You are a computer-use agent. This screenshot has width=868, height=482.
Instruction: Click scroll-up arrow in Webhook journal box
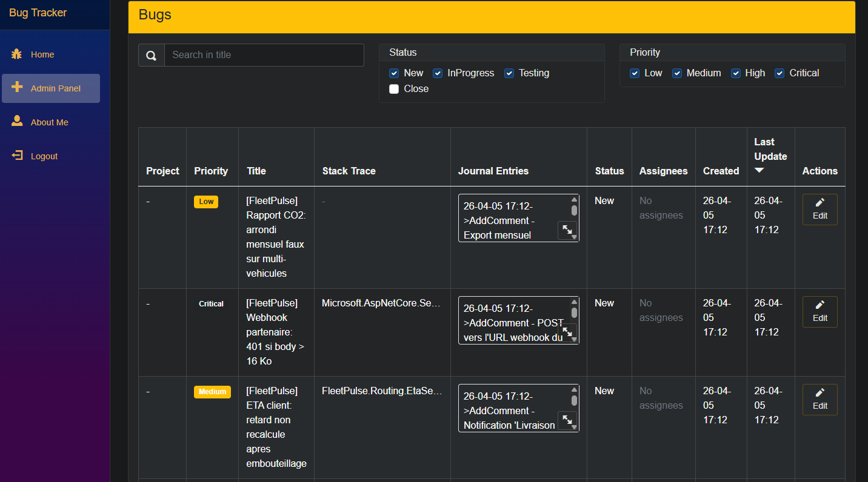574,302
